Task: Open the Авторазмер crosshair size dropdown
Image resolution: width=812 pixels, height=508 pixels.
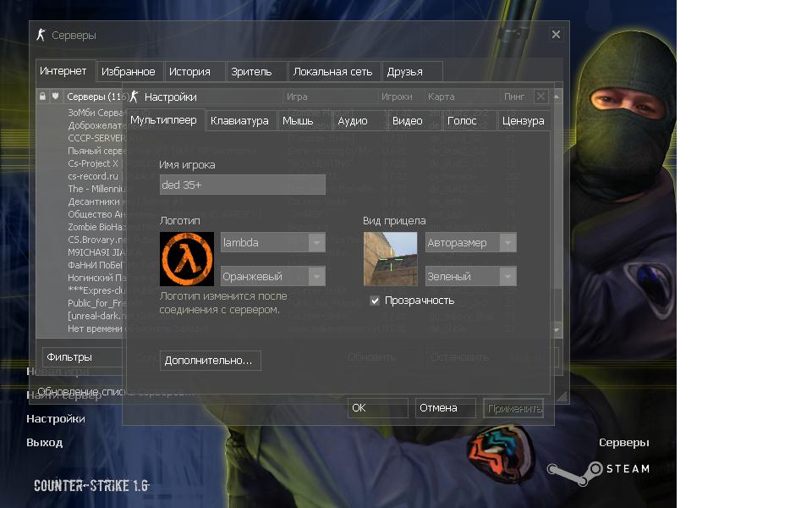Action: pyautogui.click(x=470, y=243)
